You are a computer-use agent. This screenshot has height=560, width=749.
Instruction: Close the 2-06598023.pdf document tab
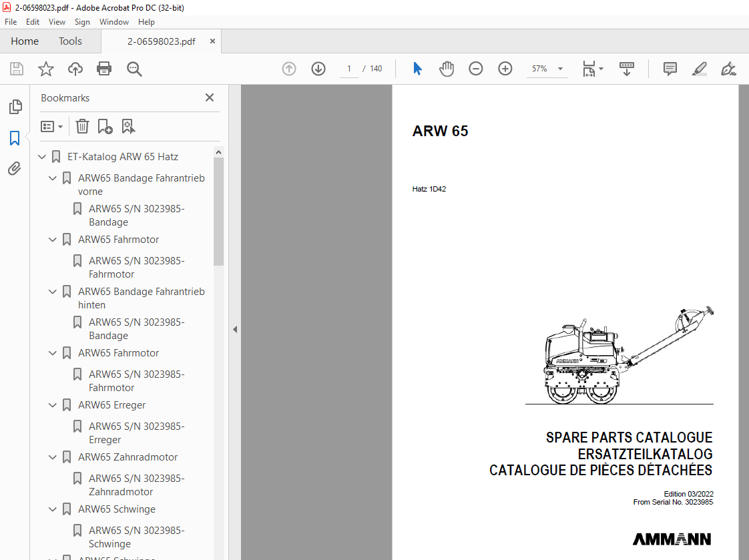click(212, 41)
